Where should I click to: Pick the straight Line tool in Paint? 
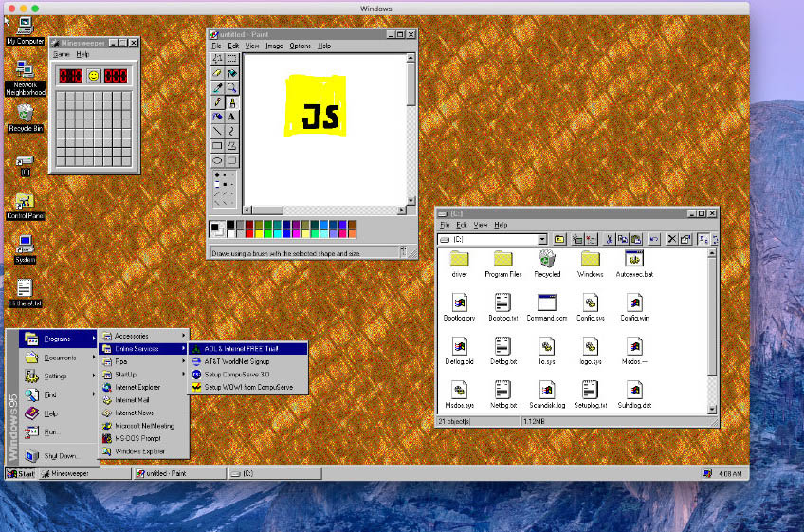point(217,131)
